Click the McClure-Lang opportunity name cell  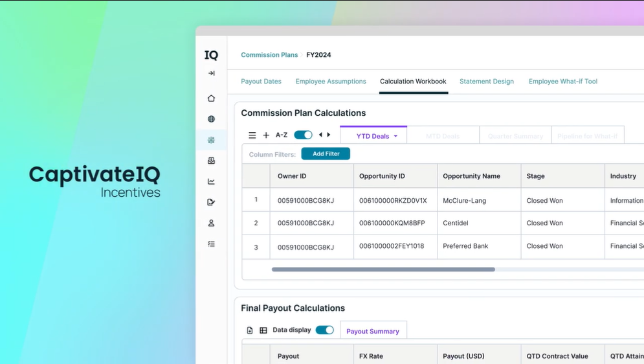click(480, 201)
